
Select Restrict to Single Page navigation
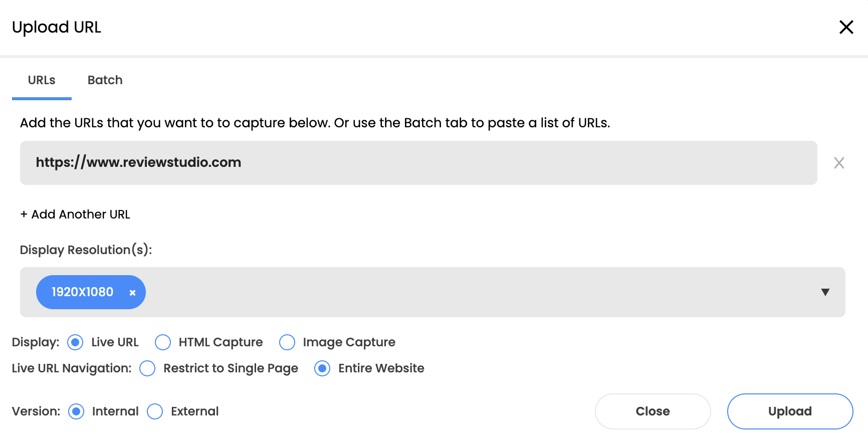point(147,368)
